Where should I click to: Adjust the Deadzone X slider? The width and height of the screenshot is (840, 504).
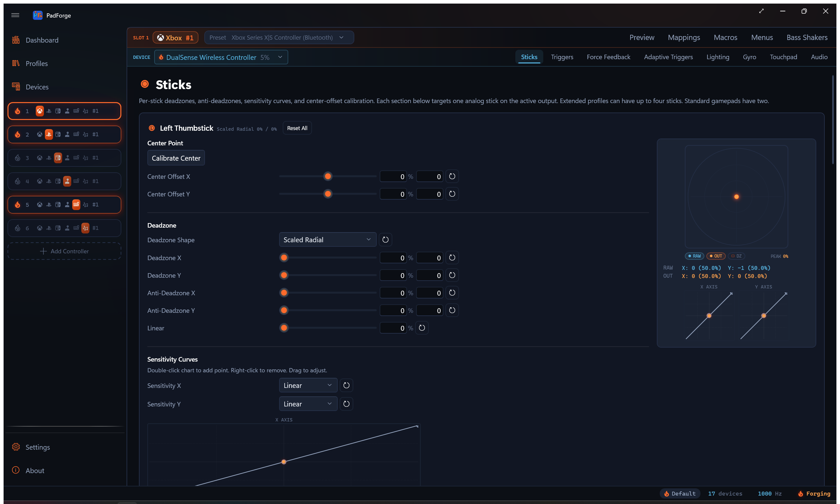(x=328, y=258)
